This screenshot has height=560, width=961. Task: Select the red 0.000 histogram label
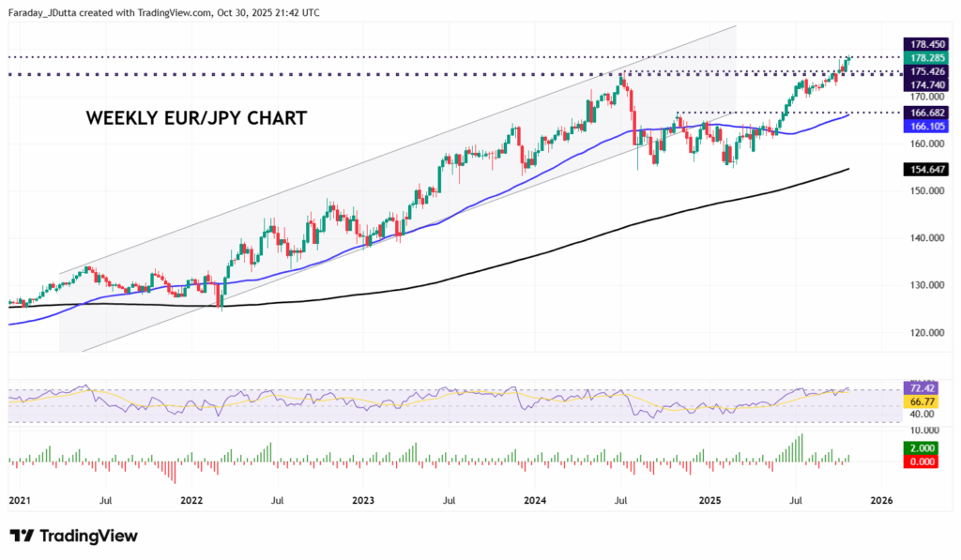pyautogui.click(x=922, y=462)
